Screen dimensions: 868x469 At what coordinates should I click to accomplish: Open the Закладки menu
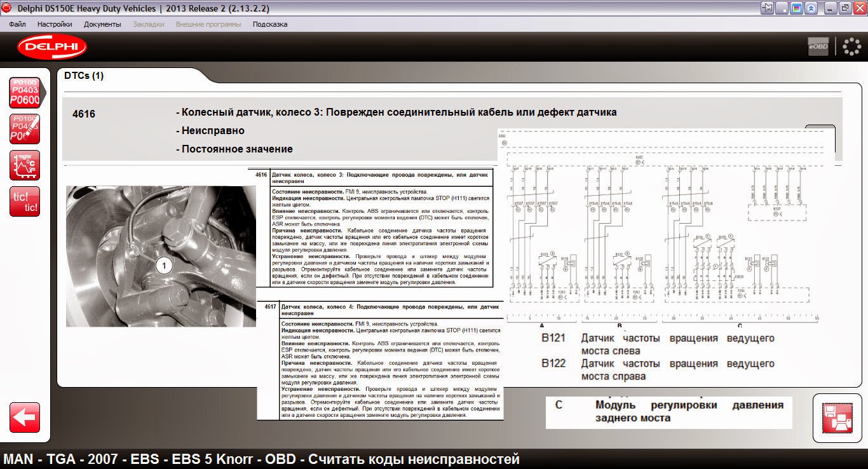(149, 24)
